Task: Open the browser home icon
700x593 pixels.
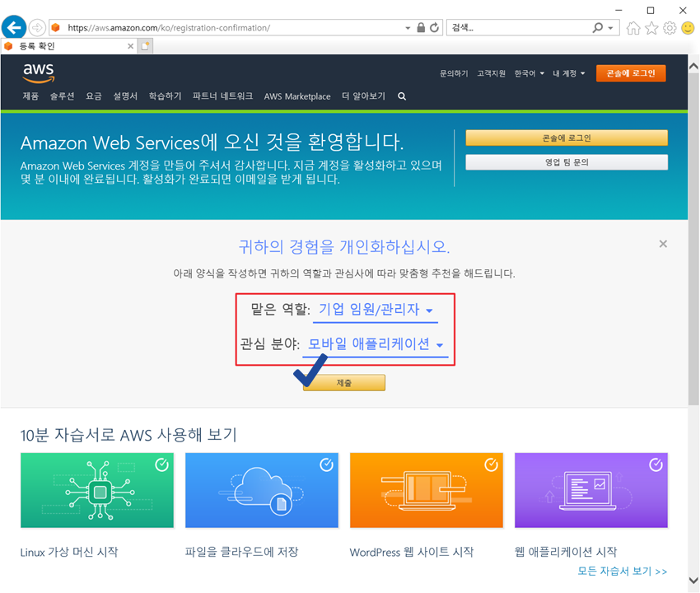Action: pos(633,28)
